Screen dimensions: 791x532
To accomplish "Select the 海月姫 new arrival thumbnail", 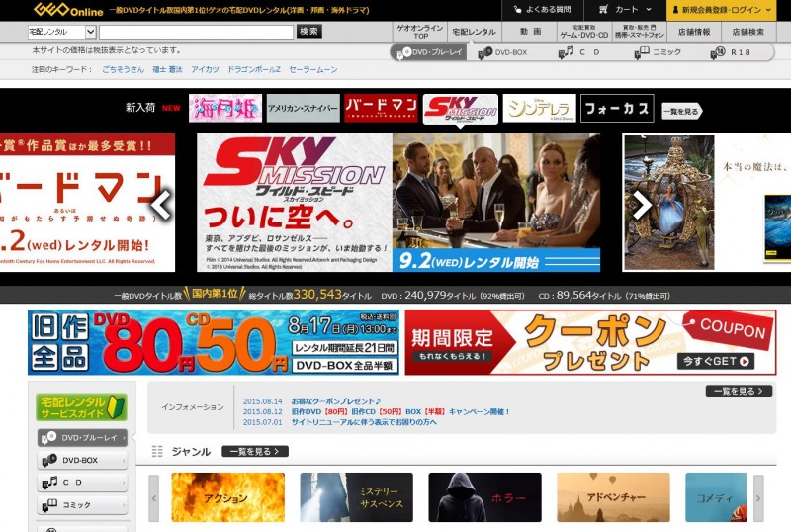I will pyautogui.click(x=225, y=108).
